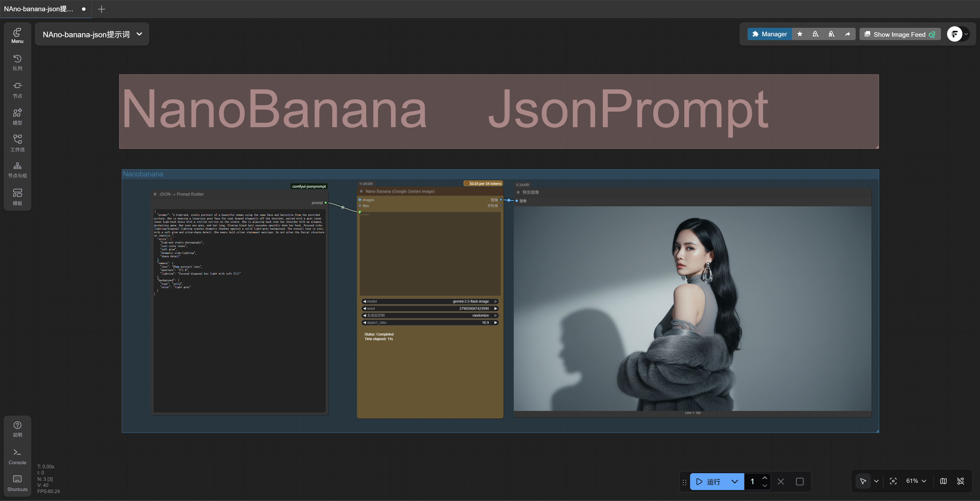Open the node library sidebar
The width and height of the screenshot is (980, 501).
tap(17, 90)
